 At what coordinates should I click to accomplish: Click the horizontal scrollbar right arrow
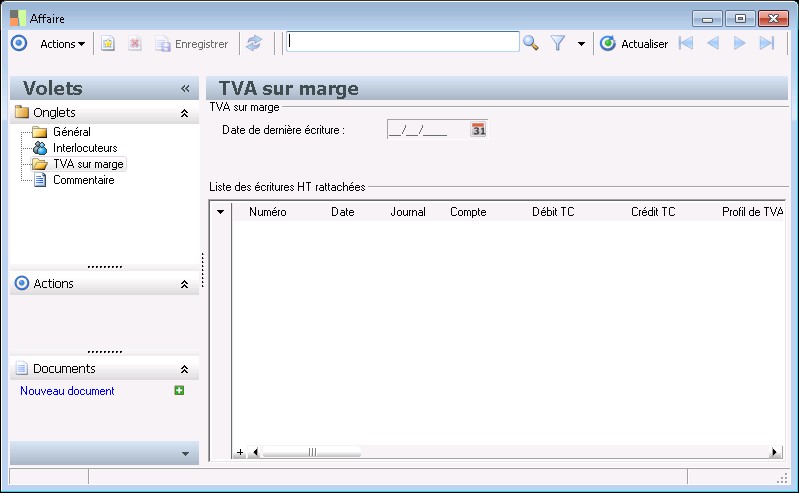coord(775,452)
